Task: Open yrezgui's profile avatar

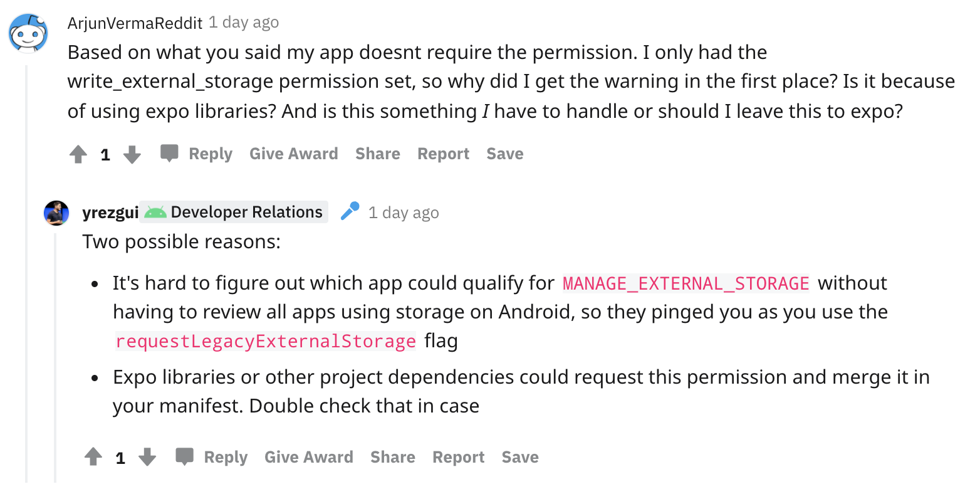Action: (x=56, y=212)
